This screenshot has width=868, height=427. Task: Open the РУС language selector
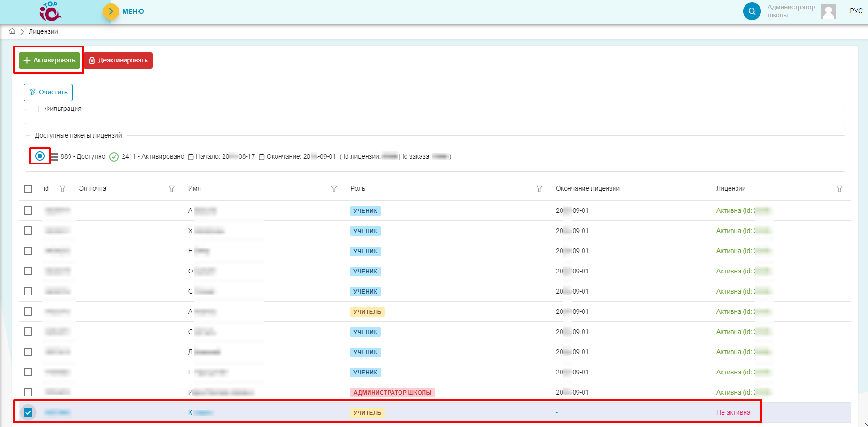tap(856, 11)
